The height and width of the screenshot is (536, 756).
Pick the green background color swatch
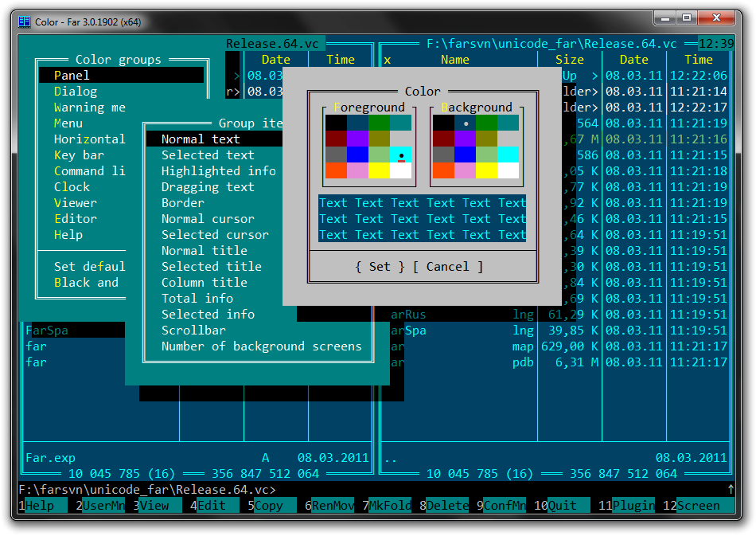point(486,123)
